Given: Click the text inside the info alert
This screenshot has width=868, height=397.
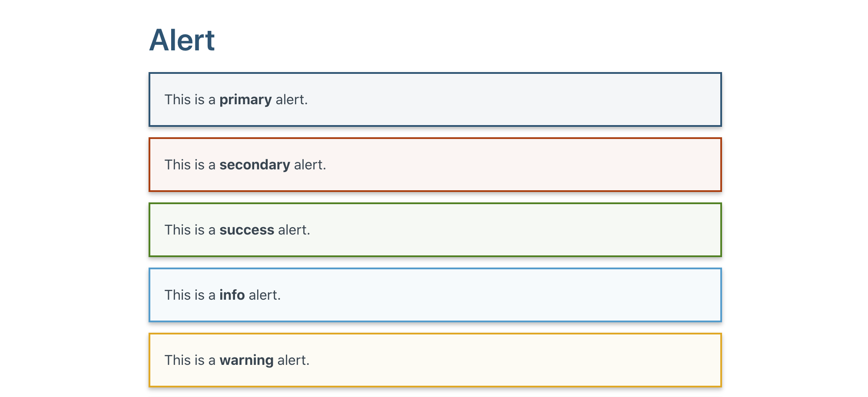Looking at the screenshot, I should click(x=222, y=294).
